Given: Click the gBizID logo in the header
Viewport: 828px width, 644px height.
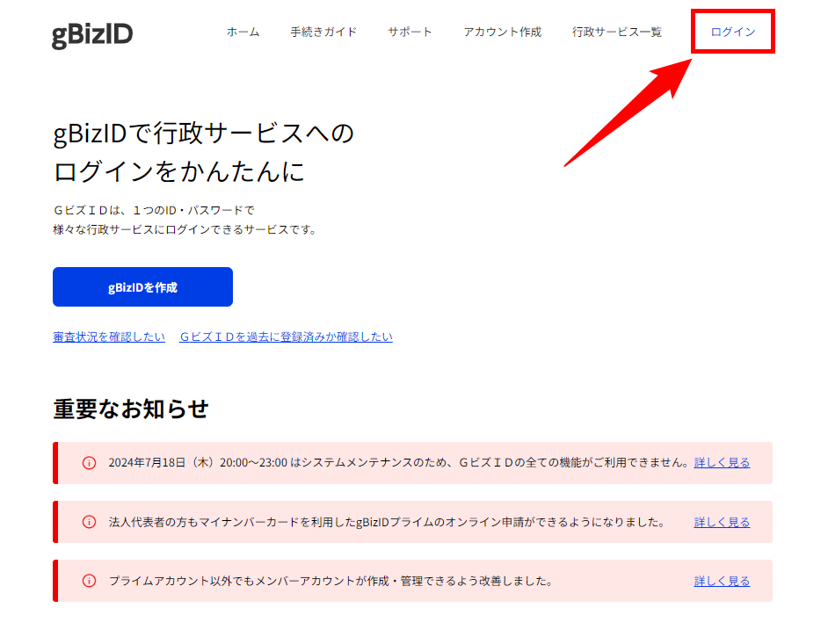Looking at the screenshot, I should coord(92,33).
